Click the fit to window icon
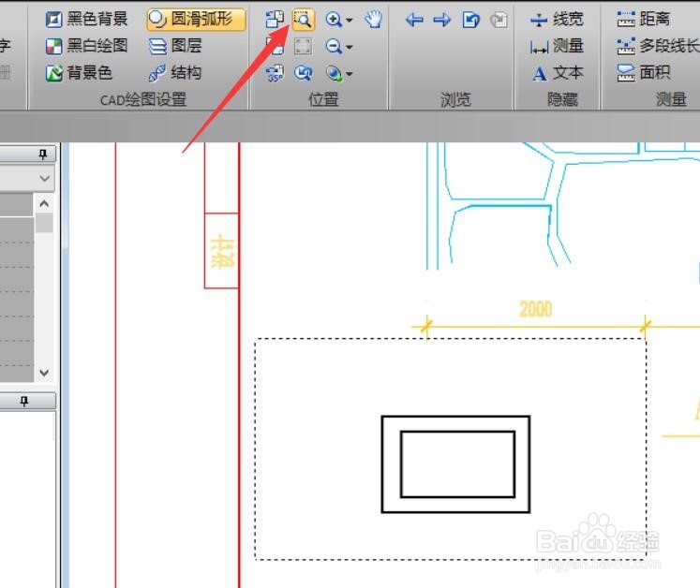Screen dimensions: 700x588 coord(303,46)
